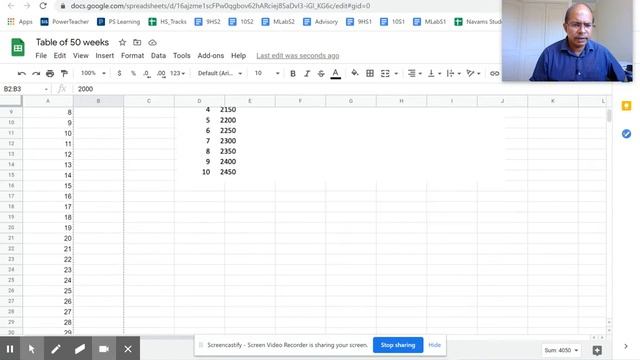
Task: Open the Sum: 4050 dropdown
Action: [561, 350]
